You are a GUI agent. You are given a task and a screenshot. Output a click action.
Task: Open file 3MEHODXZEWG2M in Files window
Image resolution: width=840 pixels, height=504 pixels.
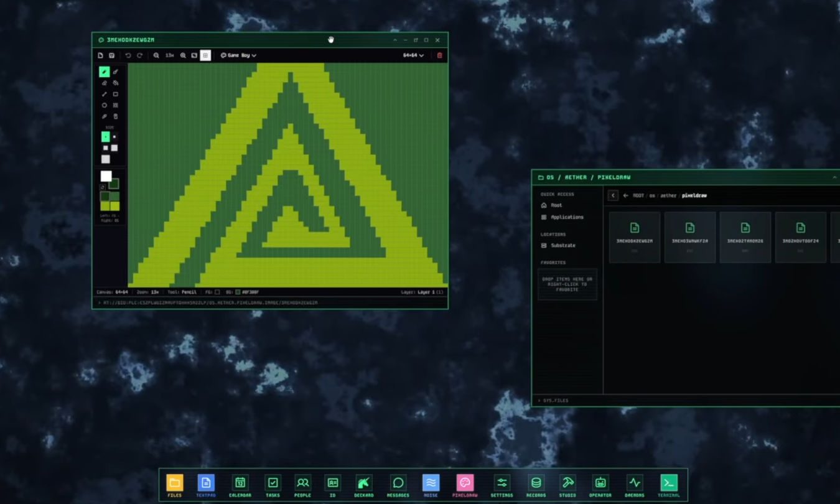coord(635,237)
